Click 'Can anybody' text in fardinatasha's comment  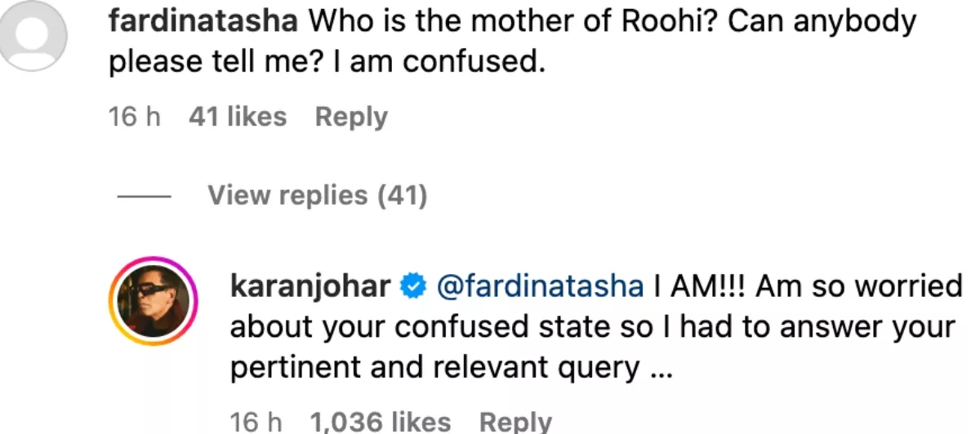click(x=822, y=22)
